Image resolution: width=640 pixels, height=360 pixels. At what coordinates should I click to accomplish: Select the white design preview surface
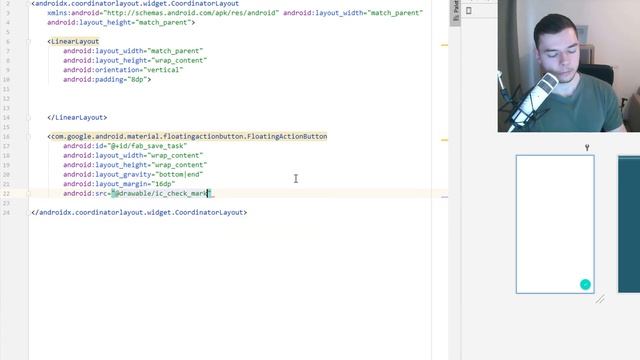point(555,224)
